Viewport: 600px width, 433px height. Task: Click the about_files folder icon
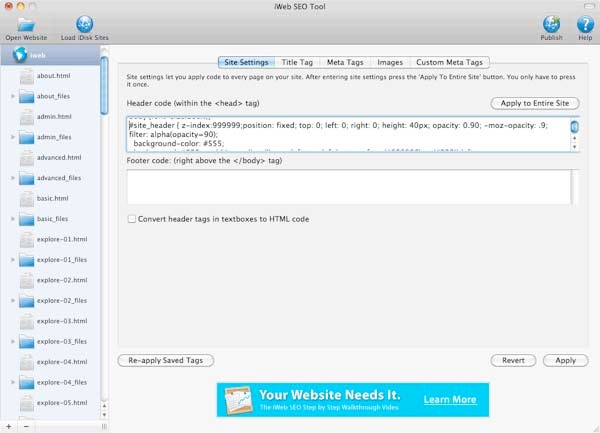click(27, 96)
